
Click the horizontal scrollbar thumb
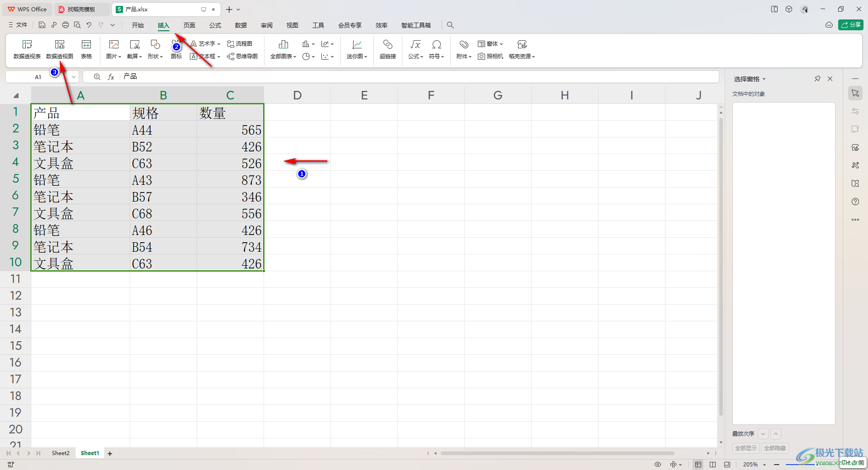557,453
